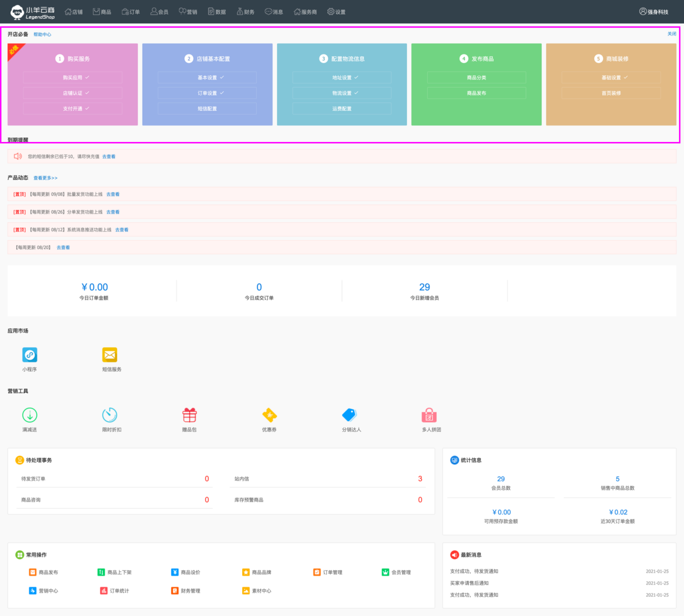
Task: Open the 短信服务 SMS envelope icon
Action: coord(109,355)
